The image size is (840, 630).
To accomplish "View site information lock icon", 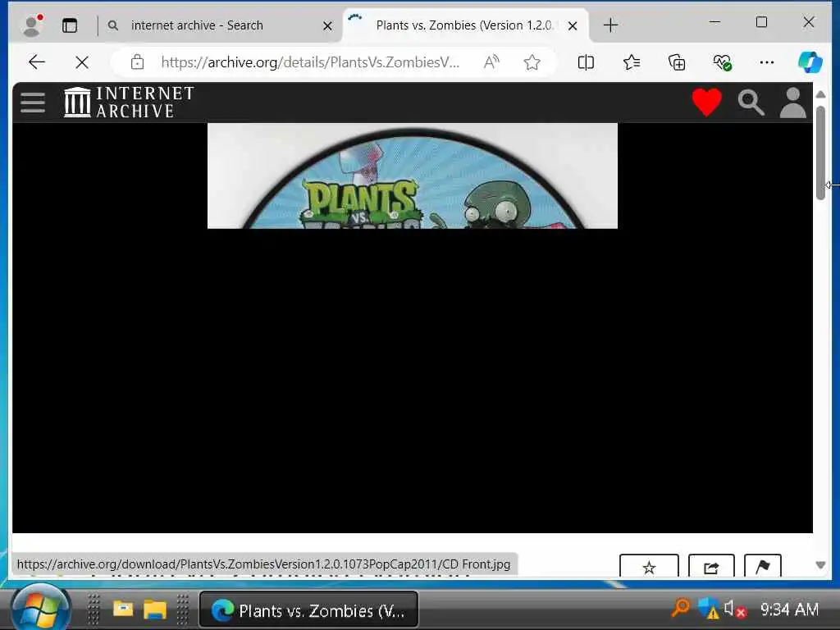I will coord(137,62).
